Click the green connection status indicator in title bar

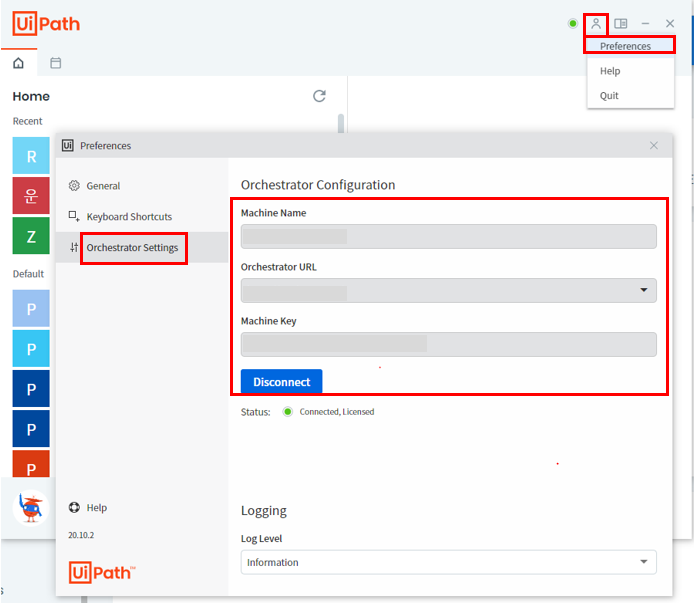tap(574, 24)
